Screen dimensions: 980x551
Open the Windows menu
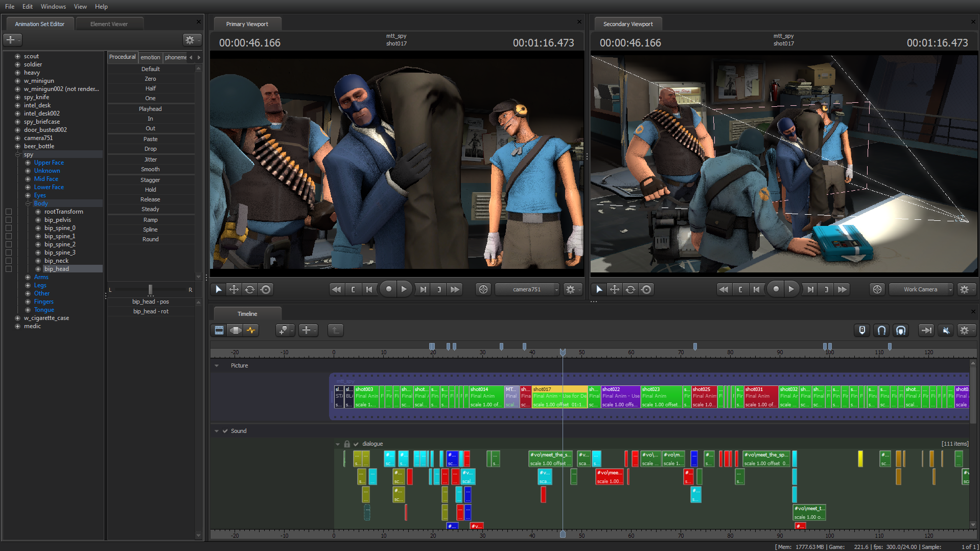[x=53, y=6]
